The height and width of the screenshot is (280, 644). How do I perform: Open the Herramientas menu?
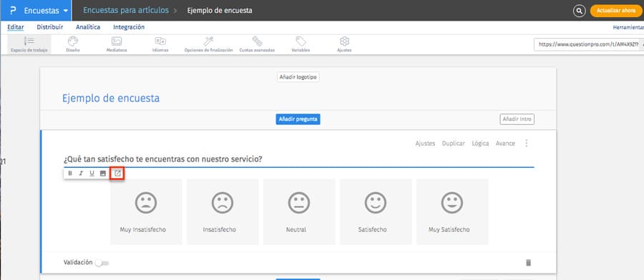pyautogui.click(x=628, y=27)
